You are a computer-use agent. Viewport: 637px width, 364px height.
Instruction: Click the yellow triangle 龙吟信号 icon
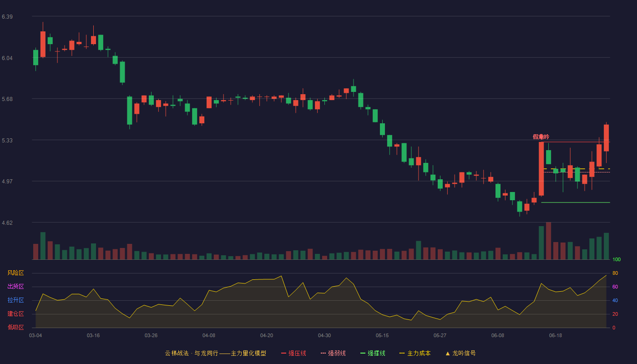pyautogui.click(x=448, y=353)
